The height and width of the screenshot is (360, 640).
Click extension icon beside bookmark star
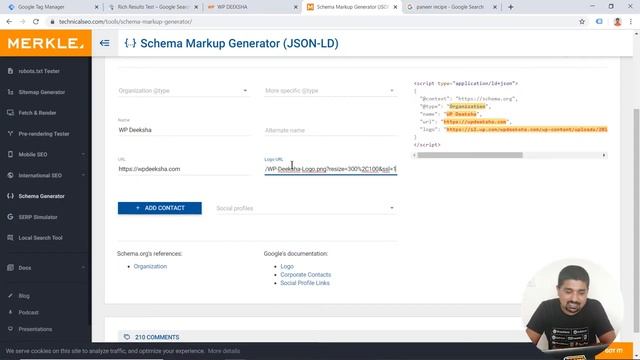599,22
